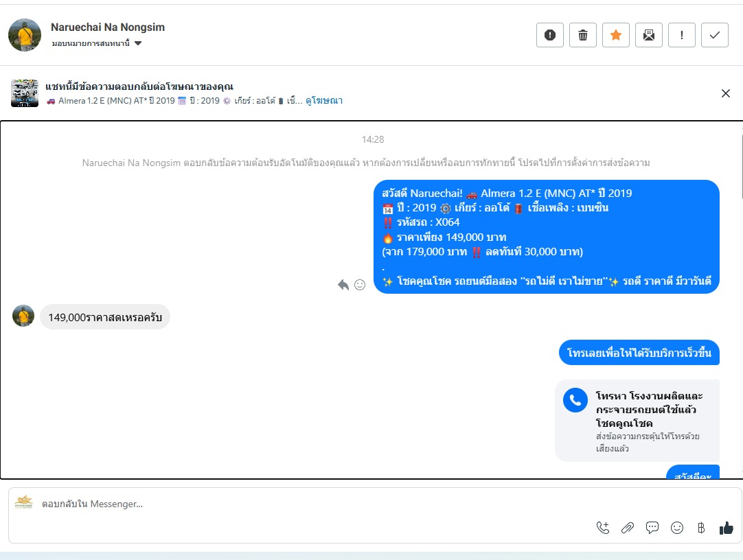743x560 pixels.
Task: Flag conversation with the exclamation priority icon
Action: point(681,35)
